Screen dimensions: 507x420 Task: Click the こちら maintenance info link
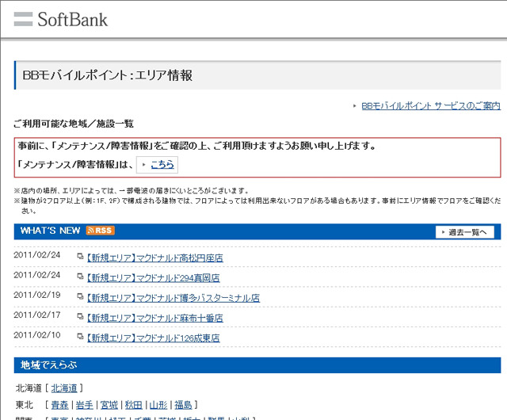[162, 165]
